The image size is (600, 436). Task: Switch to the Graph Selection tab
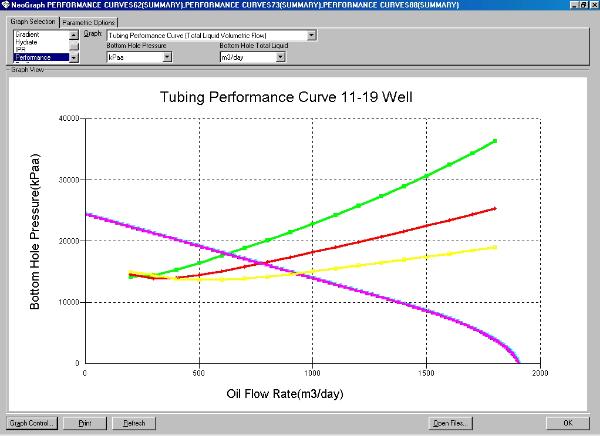click(33, 21)
